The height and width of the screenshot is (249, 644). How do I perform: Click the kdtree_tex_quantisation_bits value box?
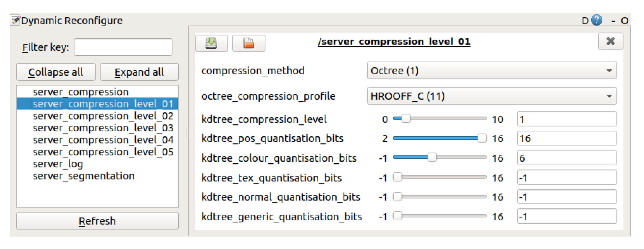coord(566,178)
